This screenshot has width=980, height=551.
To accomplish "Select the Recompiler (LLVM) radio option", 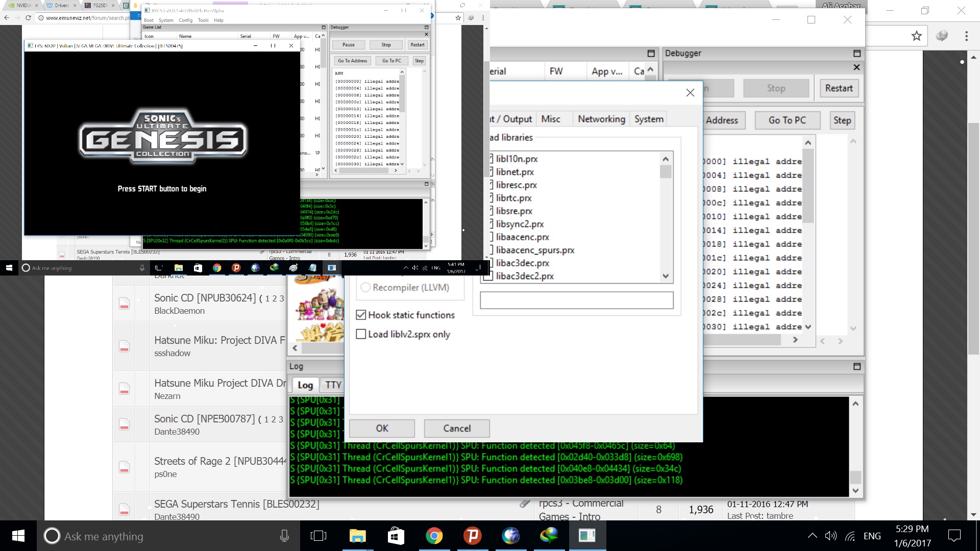I will click(365, 287).
